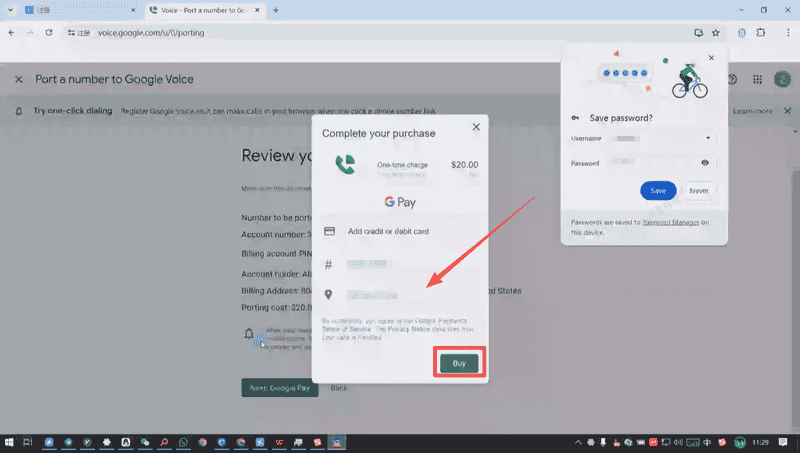Open the Google Voice help icon

coord(732,80)
